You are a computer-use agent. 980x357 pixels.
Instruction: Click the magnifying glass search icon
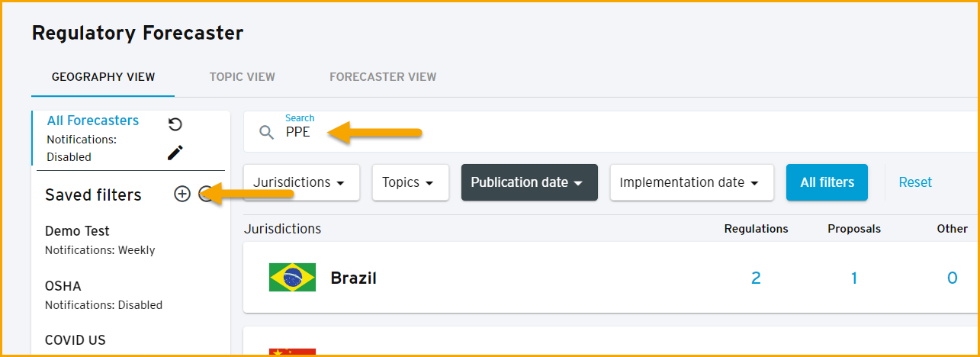click(x=266, y=133)
